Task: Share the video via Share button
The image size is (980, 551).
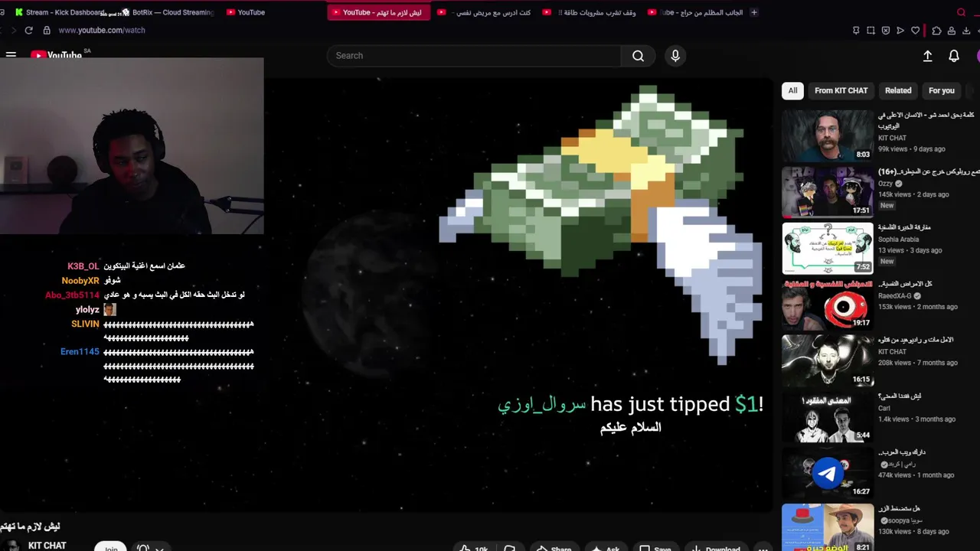Action: 554,548
